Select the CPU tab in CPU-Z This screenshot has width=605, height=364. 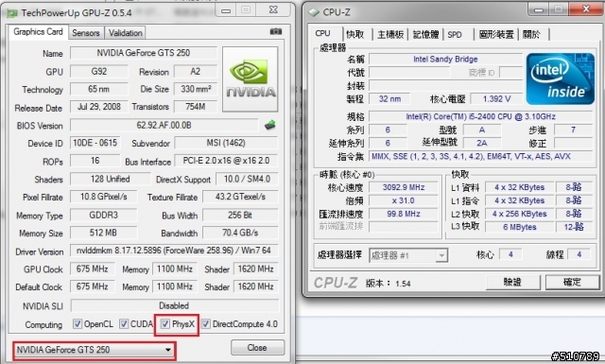coord(323,34)
